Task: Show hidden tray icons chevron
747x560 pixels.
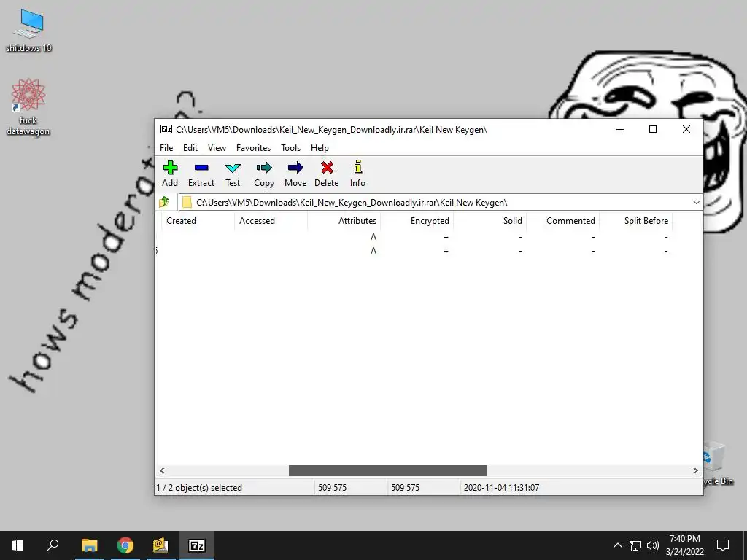Action: click(617, 545)
